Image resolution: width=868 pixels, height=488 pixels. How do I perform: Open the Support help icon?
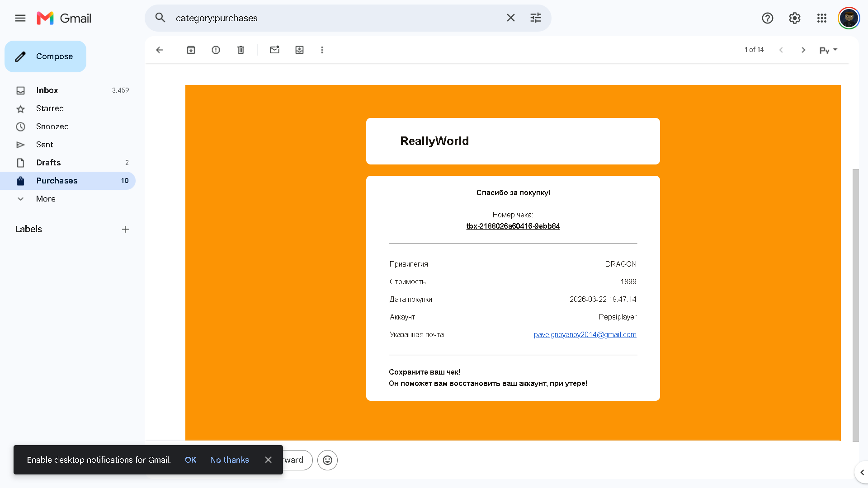[x=768, y=18]
